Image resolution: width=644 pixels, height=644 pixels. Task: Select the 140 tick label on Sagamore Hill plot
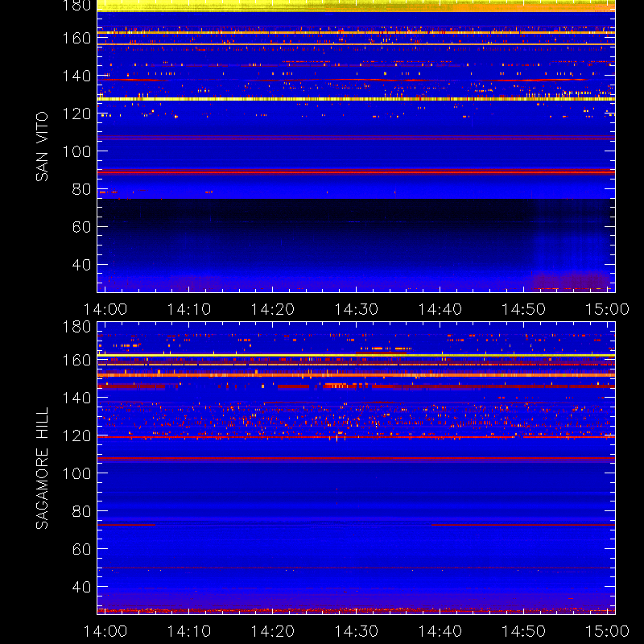tap(76, 398)
